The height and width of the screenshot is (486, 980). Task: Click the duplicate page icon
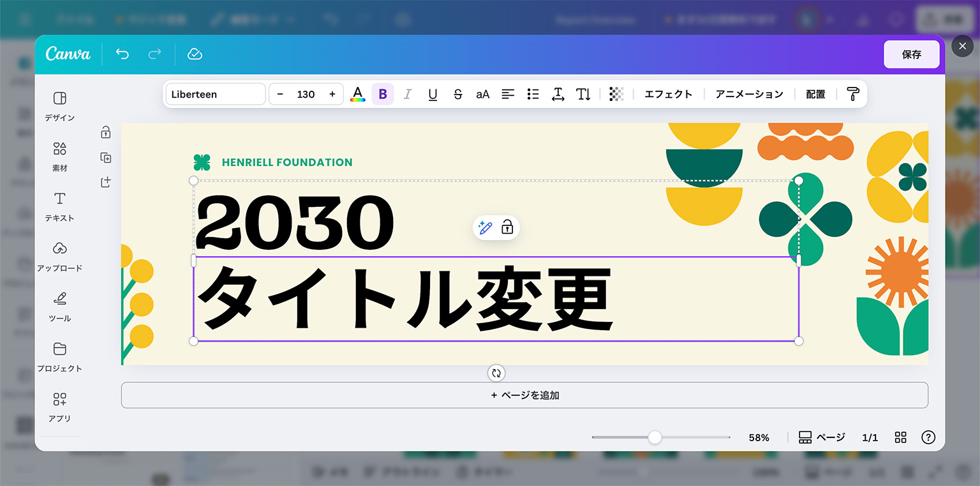coord(106,158)
